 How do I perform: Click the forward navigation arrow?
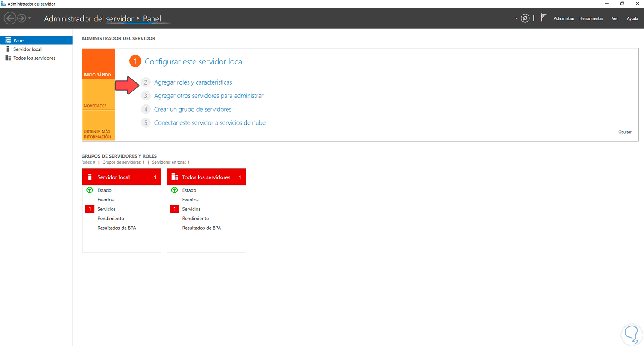(x=21, y=18)
